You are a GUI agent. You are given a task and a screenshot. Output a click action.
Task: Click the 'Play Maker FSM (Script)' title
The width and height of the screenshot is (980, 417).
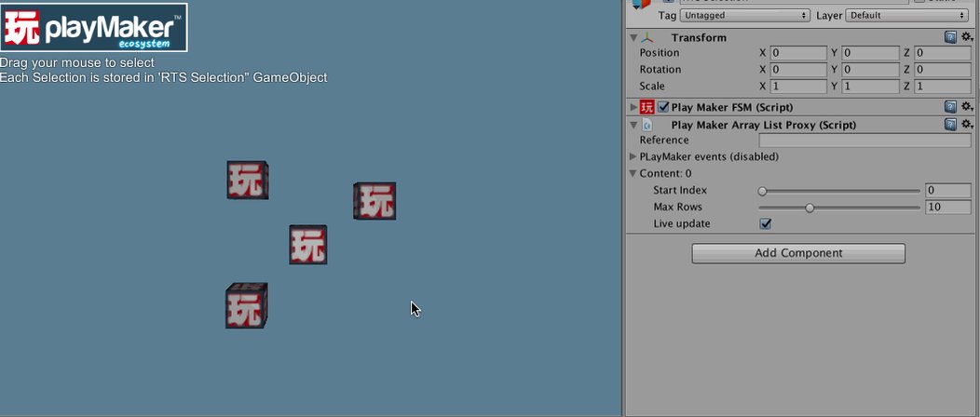click(732, 107)
